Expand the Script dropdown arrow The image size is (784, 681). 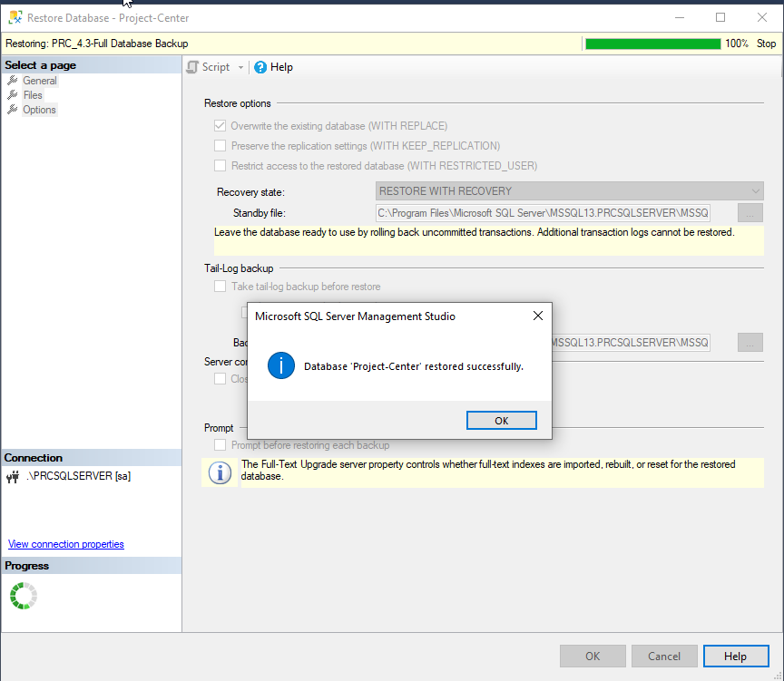click(x=240, y=67)
